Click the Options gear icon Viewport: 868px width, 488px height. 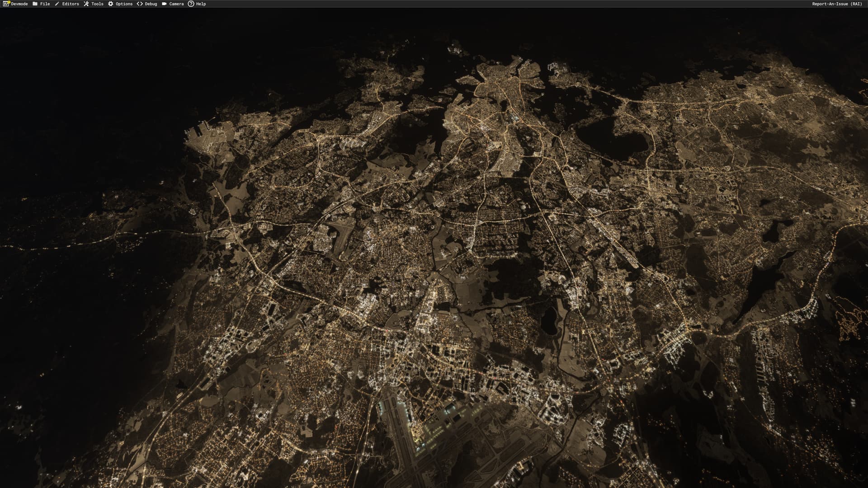[111, 4]
